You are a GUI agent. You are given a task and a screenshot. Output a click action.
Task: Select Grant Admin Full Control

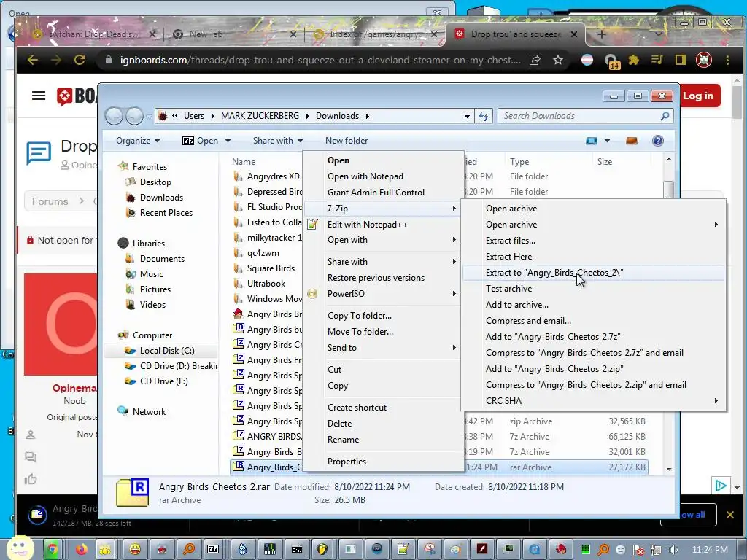(376, 192)
